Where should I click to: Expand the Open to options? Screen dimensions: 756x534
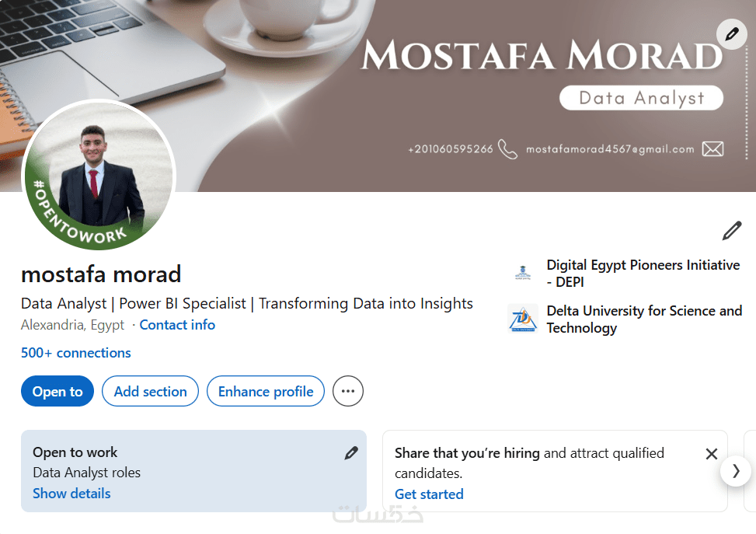coord(57,391)
